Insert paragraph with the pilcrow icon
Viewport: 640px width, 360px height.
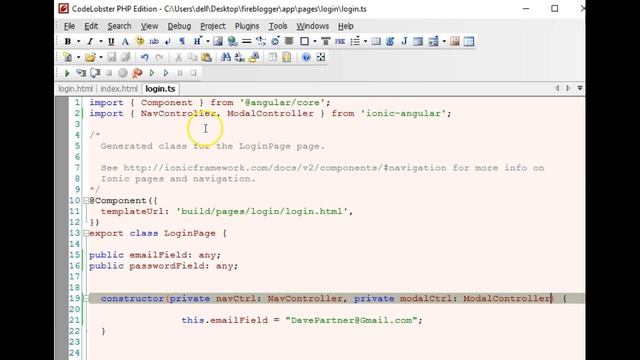pos(182,41)
